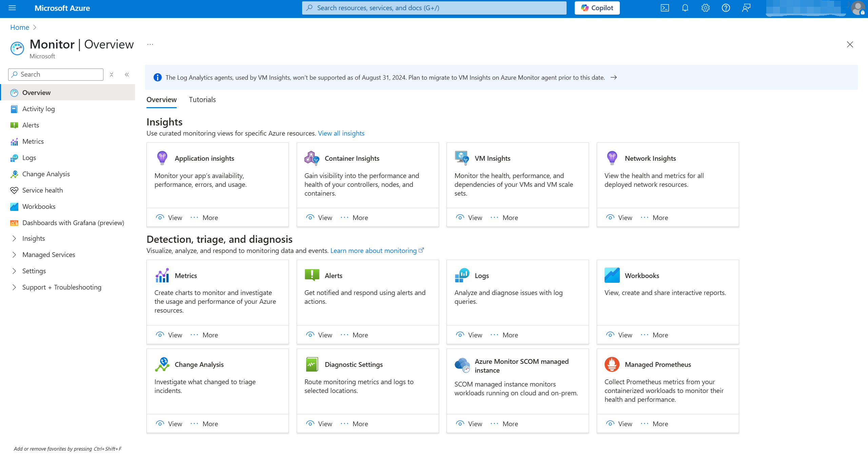Click View on Application insights card
This screenshot has height=454, width=868.
(169, 218)
